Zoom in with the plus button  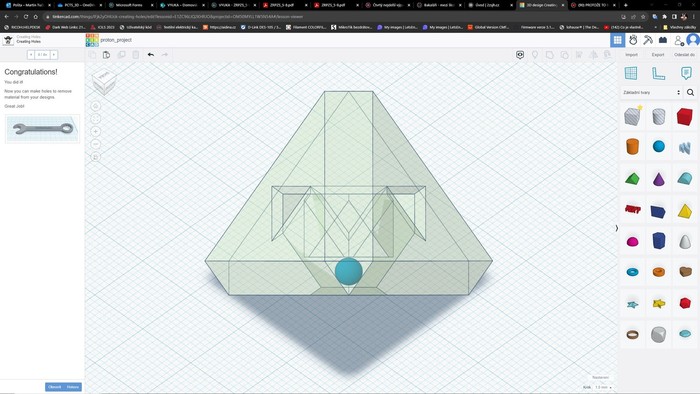point(96,131)
